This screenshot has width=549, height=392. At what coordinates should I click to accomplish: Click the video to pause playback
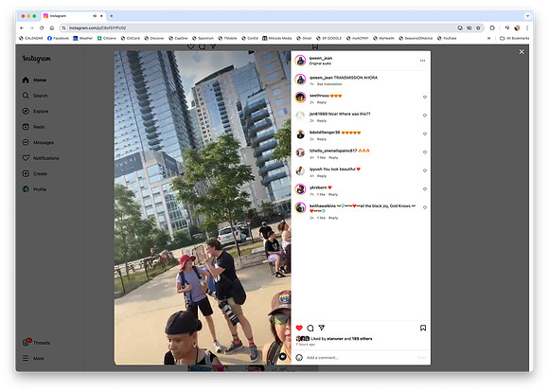203,207
